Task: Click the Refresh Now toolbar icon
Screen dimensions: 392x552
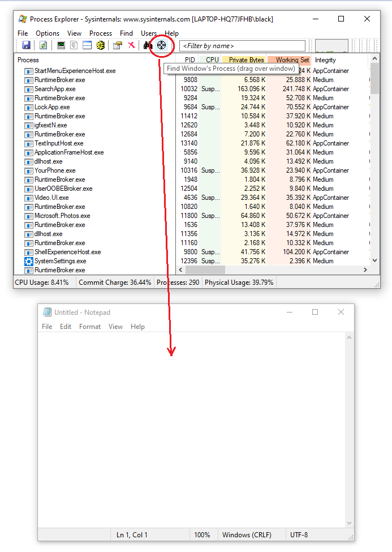Action: [44, 45]
